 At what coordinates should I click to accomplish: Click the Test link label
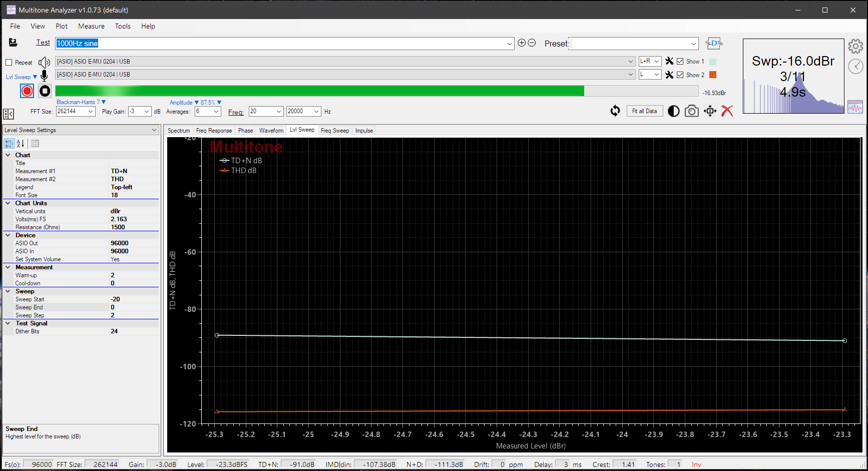[x=43, y=43]
